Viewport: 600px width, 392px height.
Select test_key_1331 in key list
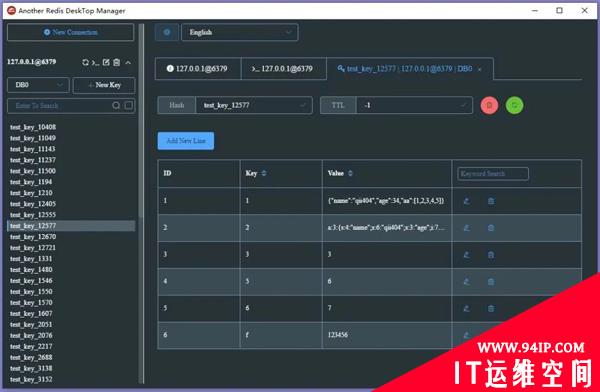point(71,259)
